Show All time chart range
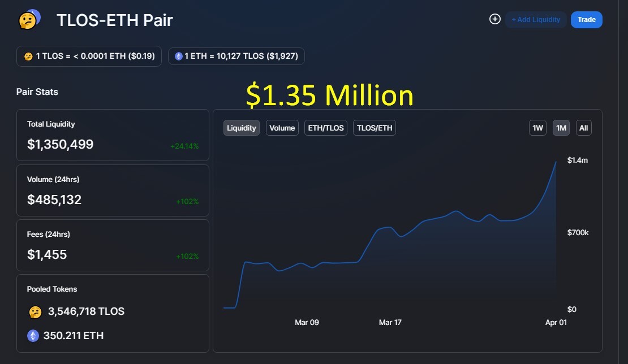Screen dimensions: 628x364 (583, 128)
